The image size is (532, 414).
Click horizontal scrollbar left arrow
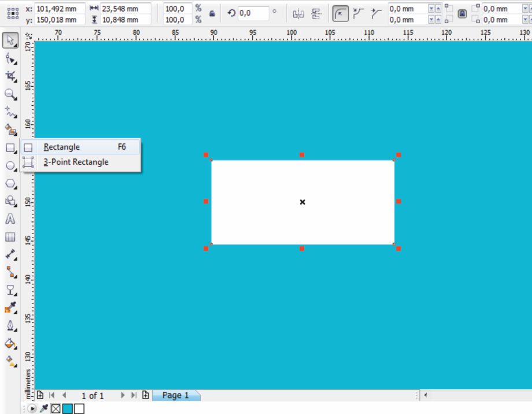pyautogui.click(x=426, y=395)
